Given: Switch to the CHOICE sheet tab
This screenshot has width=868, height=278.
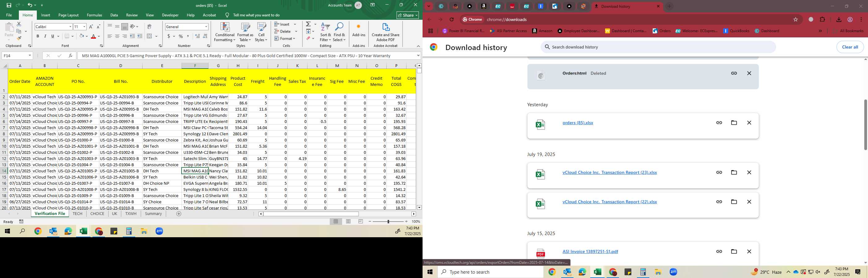Looking at the screenshot, I should 97,214.
